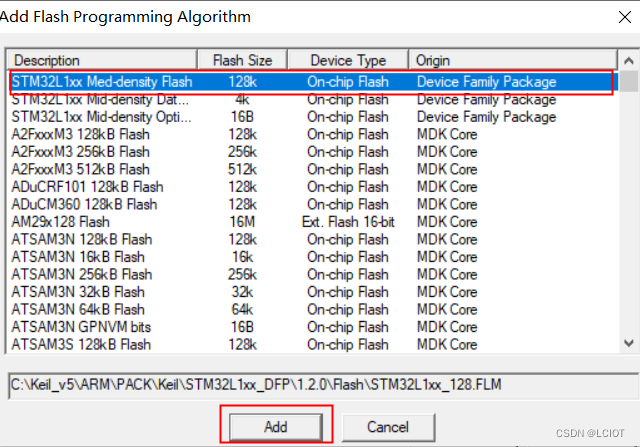Click the Ext. Flash 16-bit device type
The height and width of the screenshot is (447, 640).
pyautogui.click(x=348, y=222)
